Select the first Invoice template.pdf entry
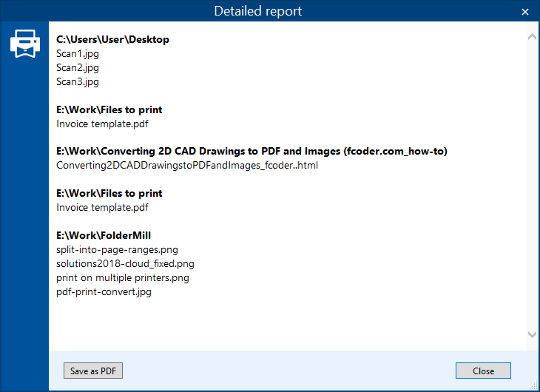The width and height of the screenshot is (540, 392). (x=102, y=124)
